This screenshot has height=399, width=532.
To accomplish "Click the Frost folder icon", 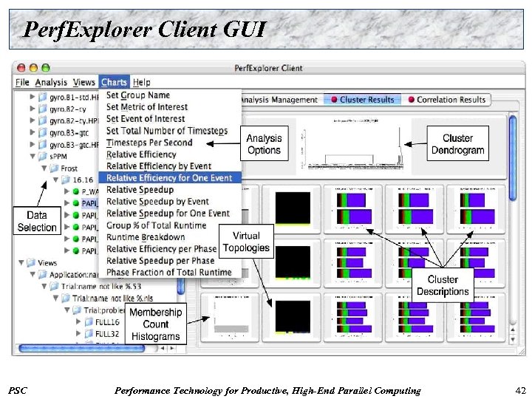I will [54, 168].
